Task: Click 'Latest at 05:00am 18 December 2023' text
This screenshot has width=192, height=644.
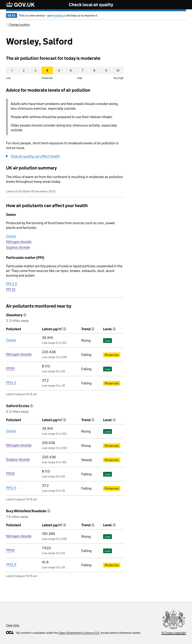Action: tap(31, 191)
